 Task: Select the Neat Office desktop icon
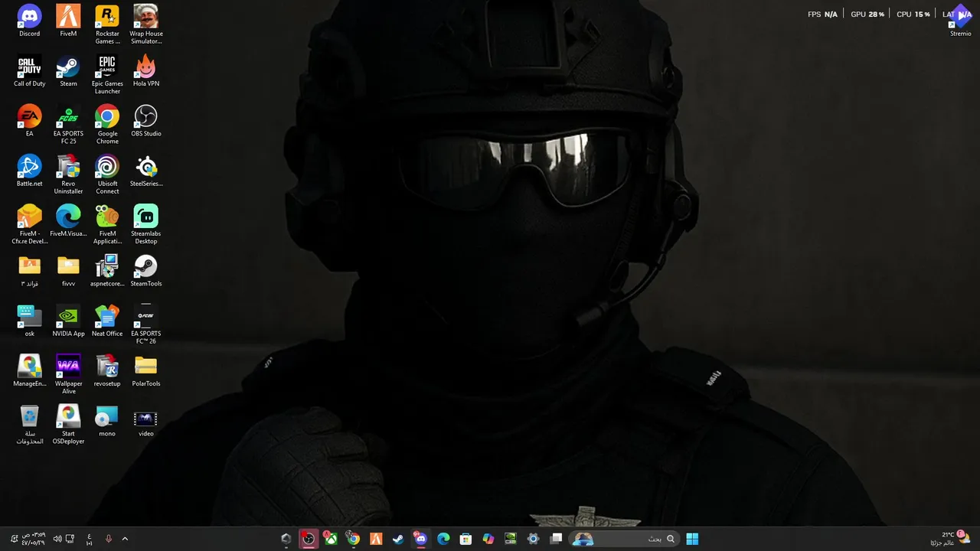tap(107, 321)
